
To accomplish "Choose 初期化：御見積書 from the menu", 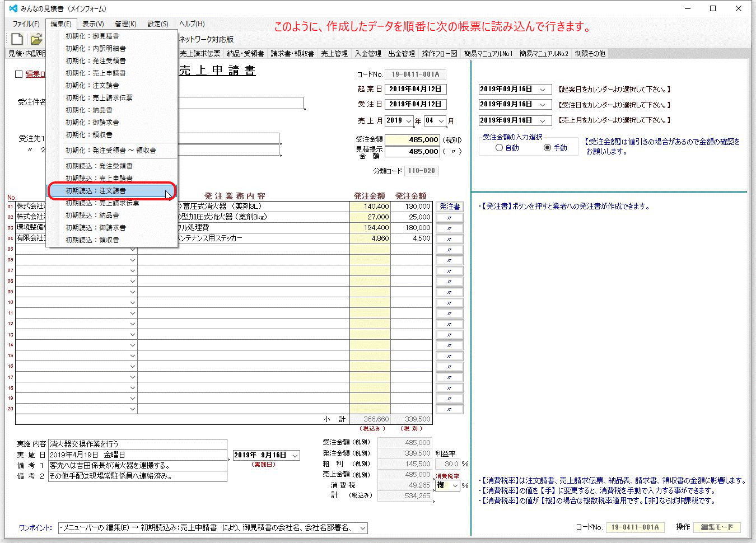I will coord(112,36).
